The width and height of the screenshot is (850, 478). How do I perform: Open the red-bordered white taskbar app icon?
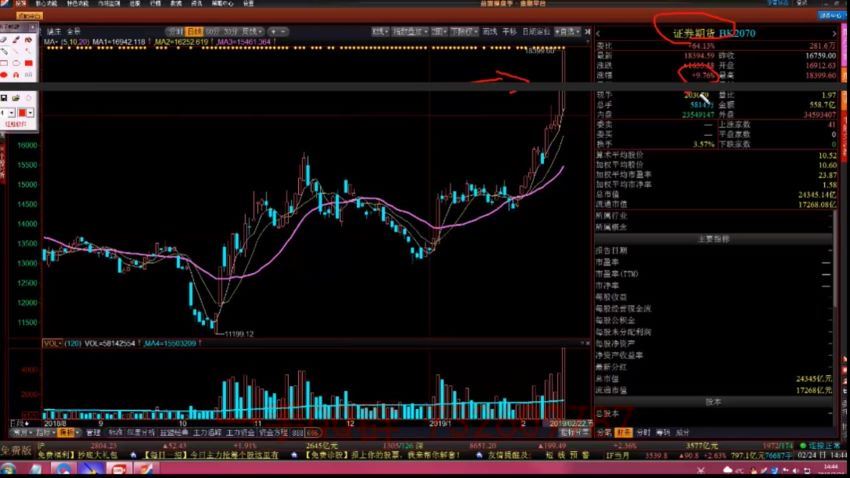118,470
